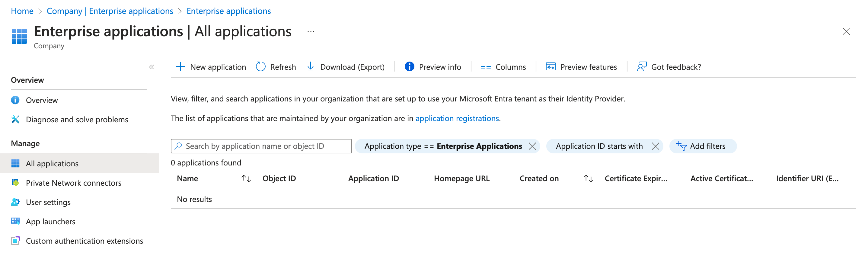Collapse the left sidebar menu
The height and width of the screenshot is (253, 868).
[x=152, y=67]
